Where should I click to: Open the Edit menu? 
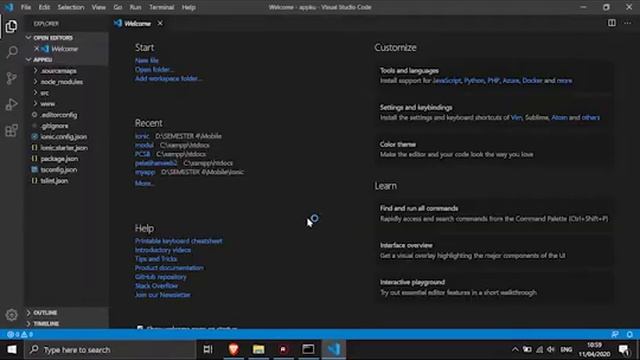pos(44,7)
